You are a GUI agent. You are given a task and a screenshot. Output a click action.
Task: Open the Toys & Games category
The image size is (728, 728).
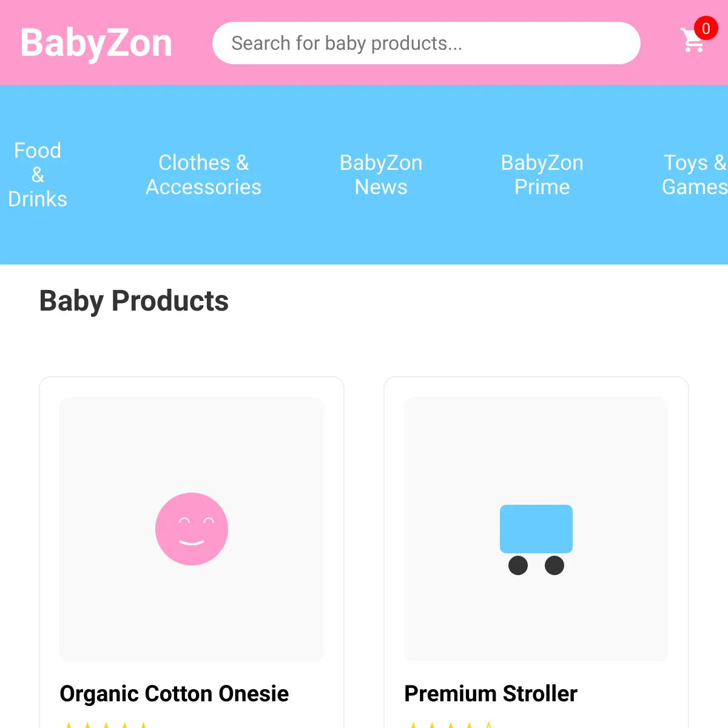tap(694, 175)
